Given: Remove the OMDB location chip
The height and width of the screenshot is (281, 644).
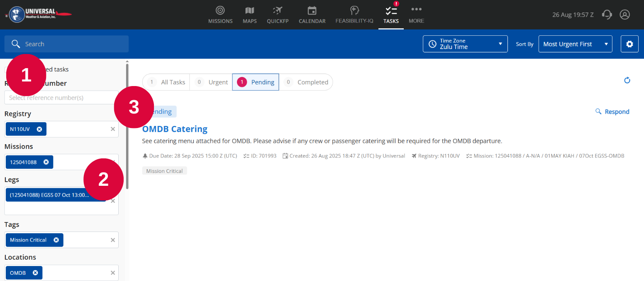Looking at the screenshot, I should tap(35, 273).
